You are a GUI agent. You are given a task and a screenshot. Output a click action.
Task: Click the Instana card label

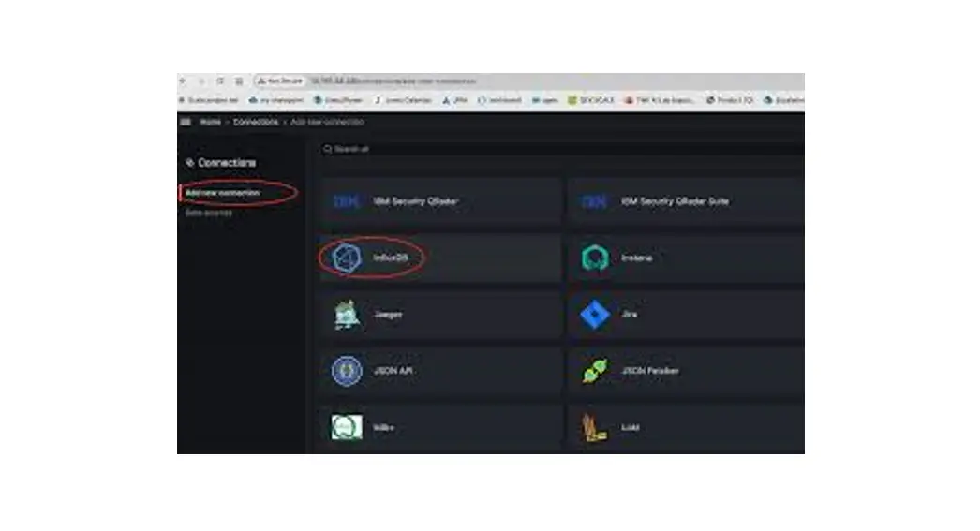click(636, 258)
